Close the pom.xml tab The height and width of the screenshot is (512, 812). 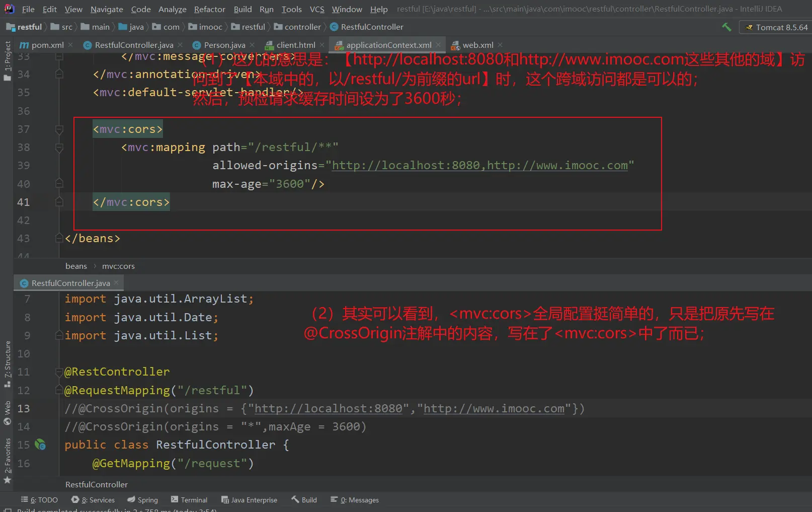71,45
